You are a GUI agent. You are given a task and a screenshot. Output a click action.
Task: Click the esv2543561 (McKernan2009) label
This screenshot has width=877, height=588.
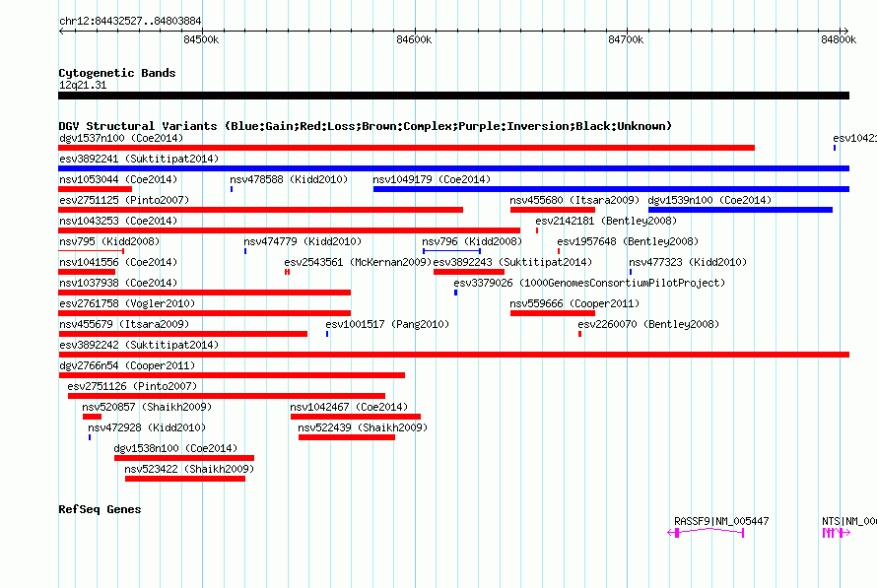pyautogui.click(x=358, y=262)
